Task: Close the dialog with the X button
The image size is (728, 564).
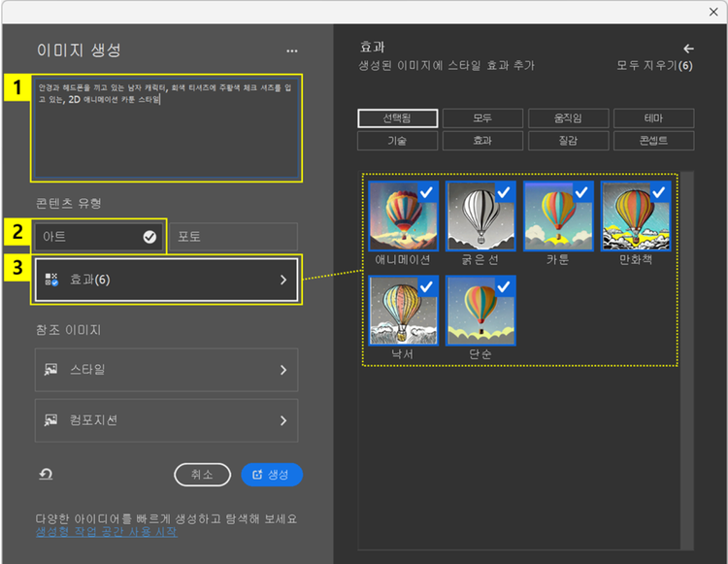Action: click(713, 12)
